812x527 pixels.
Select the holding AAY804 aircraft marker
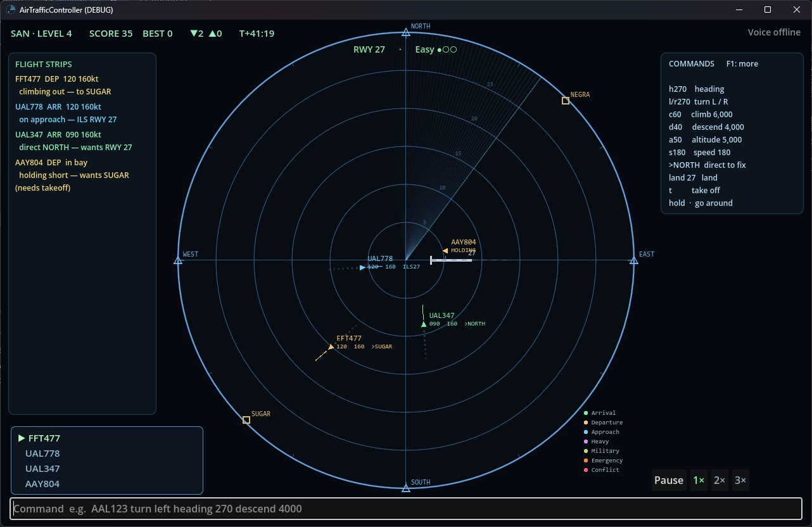pos(445,251)
